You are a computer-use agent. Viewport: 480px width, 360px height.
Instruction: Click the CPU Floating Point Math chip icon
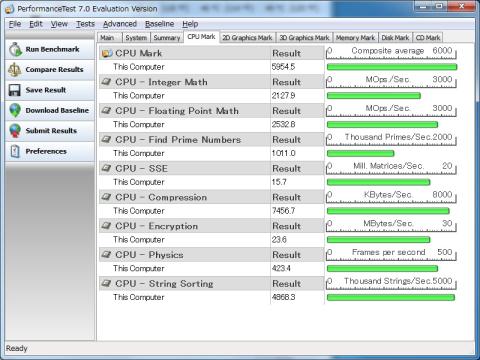click(x=106, y=110)
